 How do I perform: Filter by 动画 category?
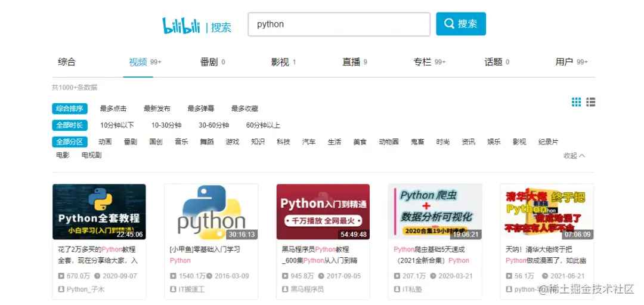105,142
